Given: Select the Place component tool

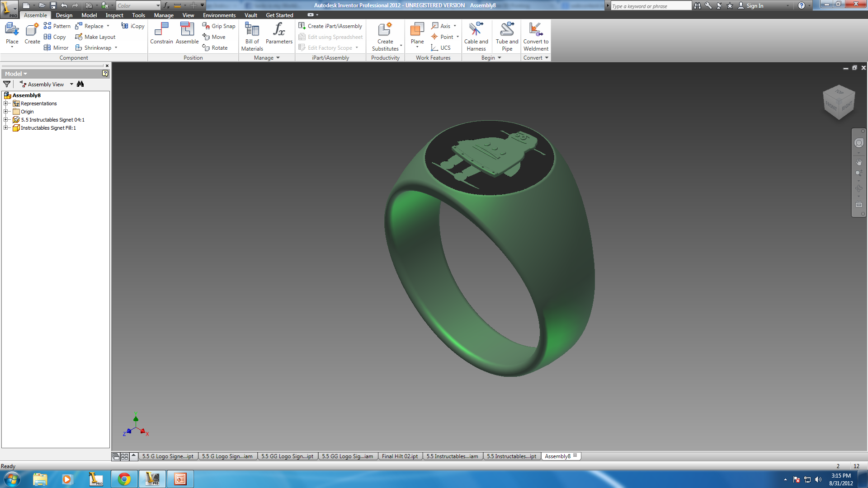Looking at the screenshot, I should point(12,34).
